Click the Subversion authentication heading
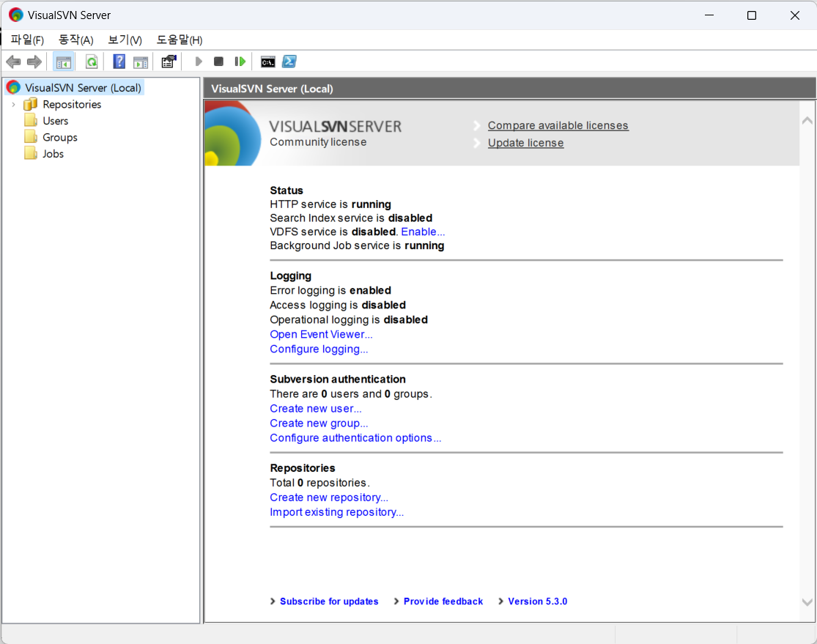 coord(338,380)
